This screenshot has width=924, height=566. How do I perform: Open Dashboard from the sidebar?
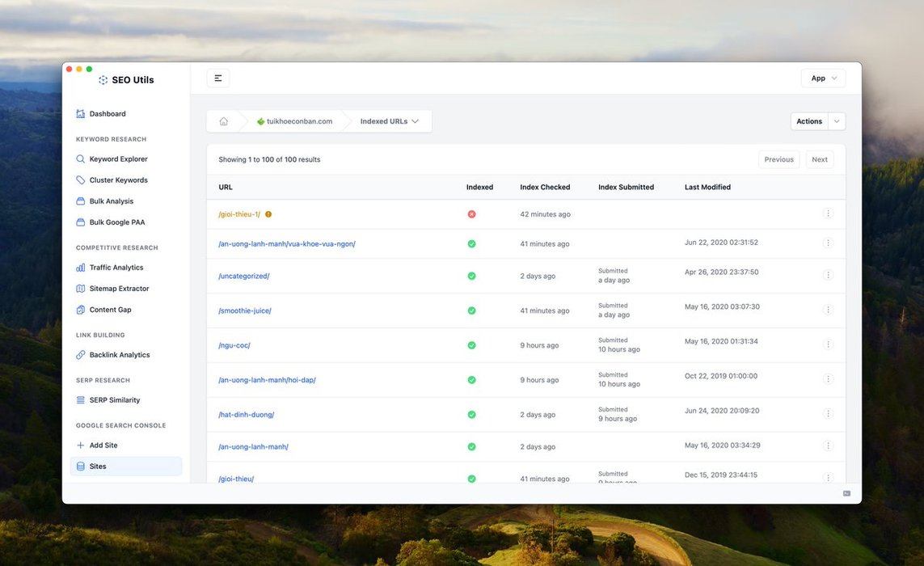coord(107,114)
